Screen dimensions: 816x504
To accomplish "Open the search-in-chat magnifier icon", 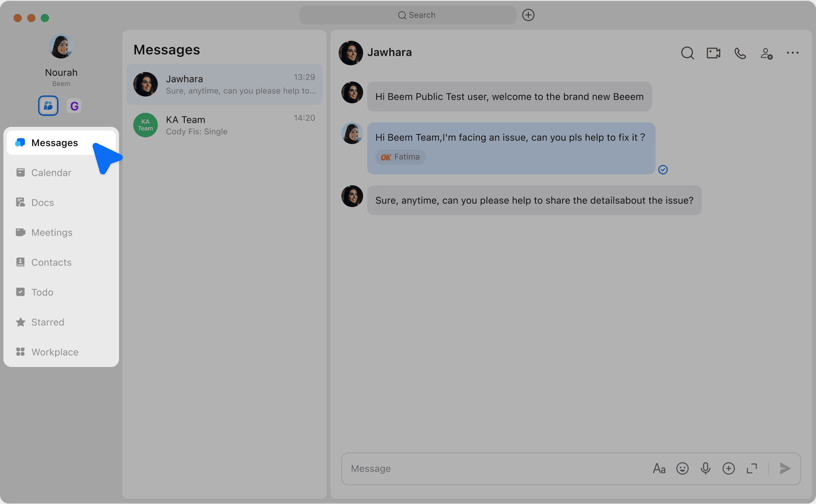I will (687, 53).
